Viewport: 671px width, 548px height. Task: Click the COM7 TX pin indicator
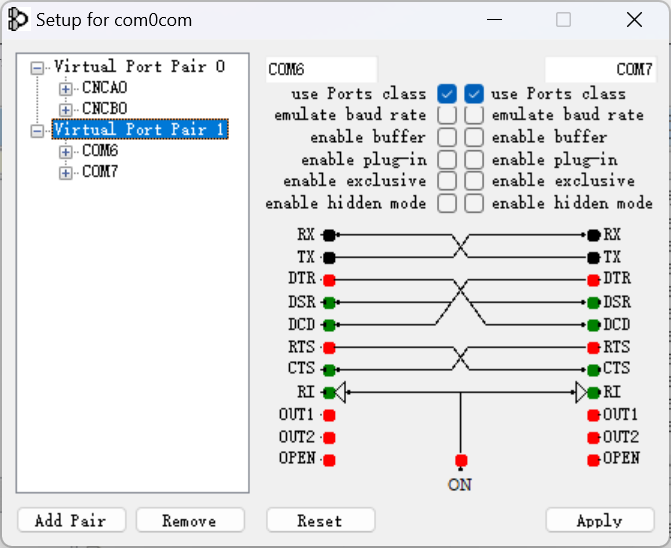pos(594,258)
